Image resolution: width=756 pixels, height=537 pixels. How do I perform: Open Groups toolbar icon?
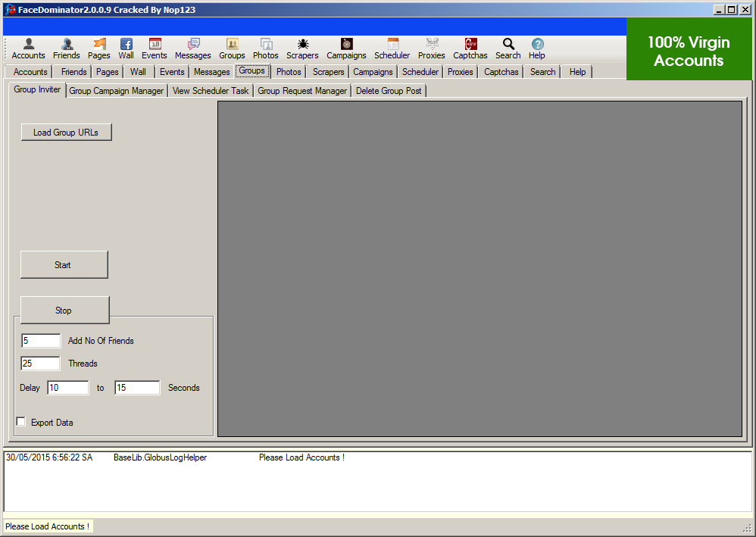(232, 49)
